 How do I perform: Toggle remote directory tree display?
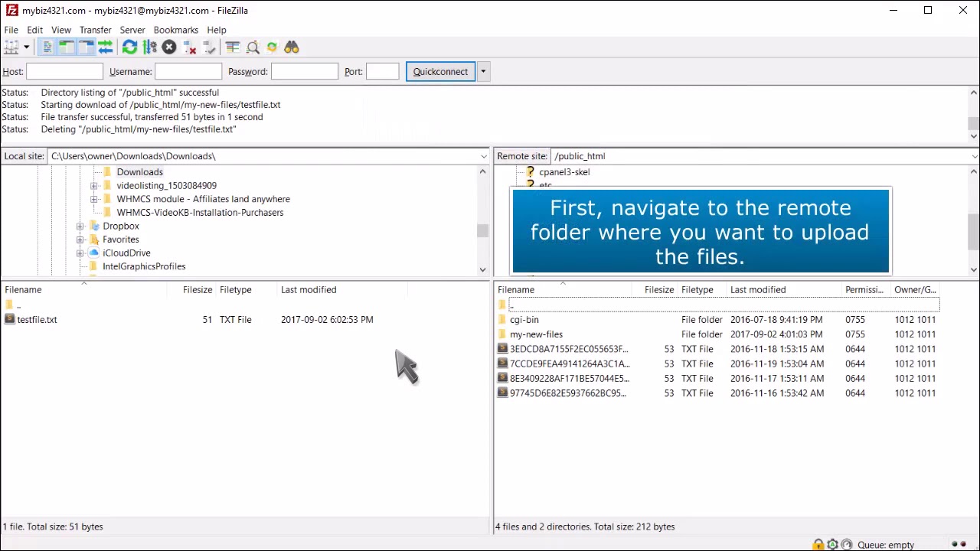pos(86,47)
